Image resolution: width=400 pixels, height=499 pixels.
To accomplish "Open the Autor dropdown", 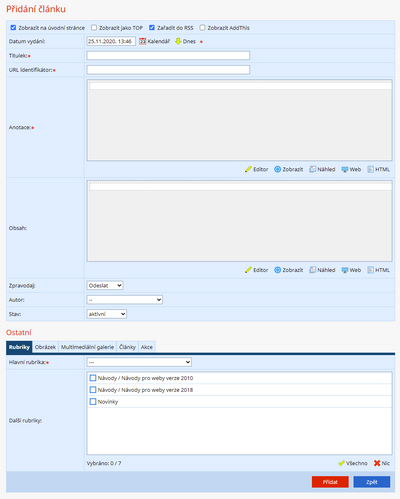I will tap(125, 300).
